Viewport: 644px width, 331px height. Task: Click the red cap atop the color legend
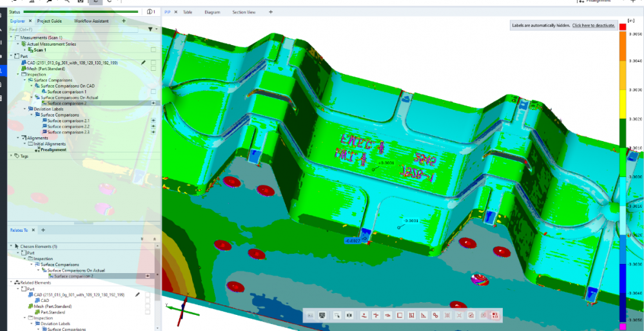[x=623, y=26]
